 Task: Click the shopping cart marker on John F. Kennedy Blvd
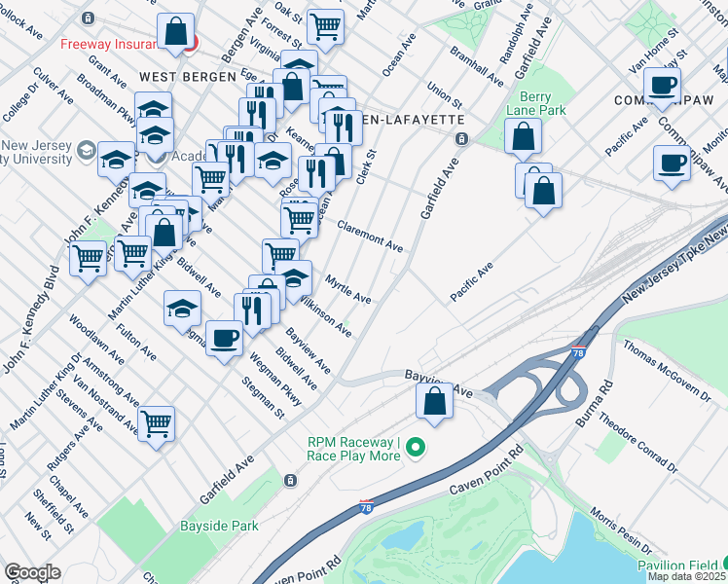(89, 261)
